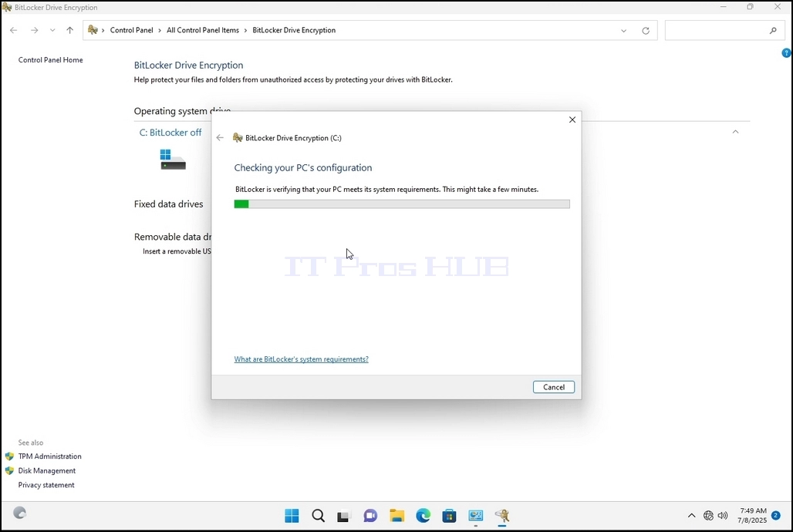Click Control Panel breadcrumb
The width and height of the screenshot is (793, 532).
click(x=131, y=30)
